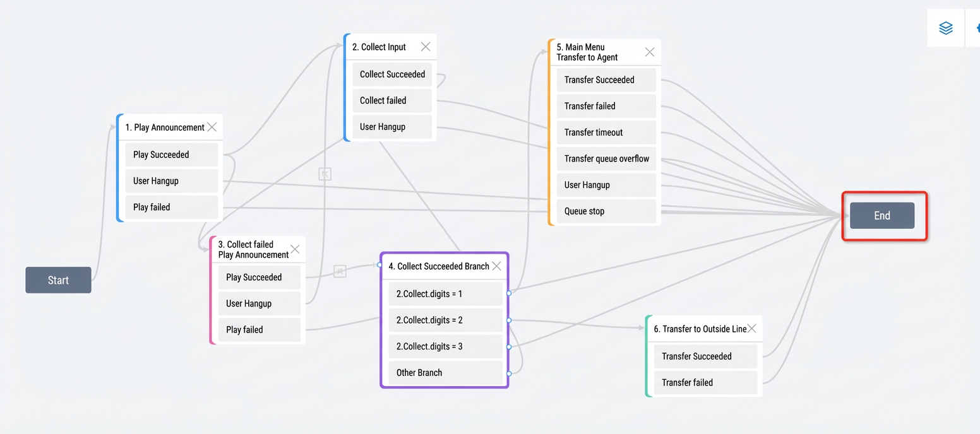Click the output port of 2.Collect.digits = 1
The width and height of the screenshot is (980, 434).
click(509, 293)
